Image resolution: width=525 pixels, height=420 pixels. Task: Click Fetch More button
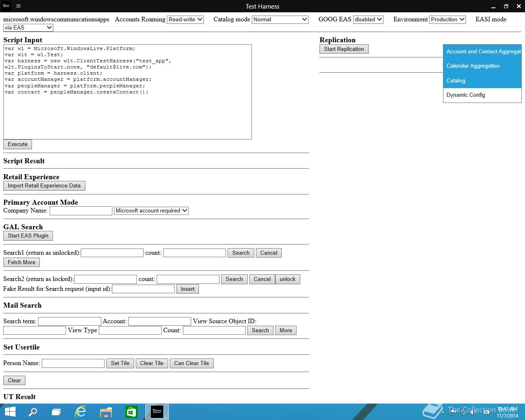[21, 262]
